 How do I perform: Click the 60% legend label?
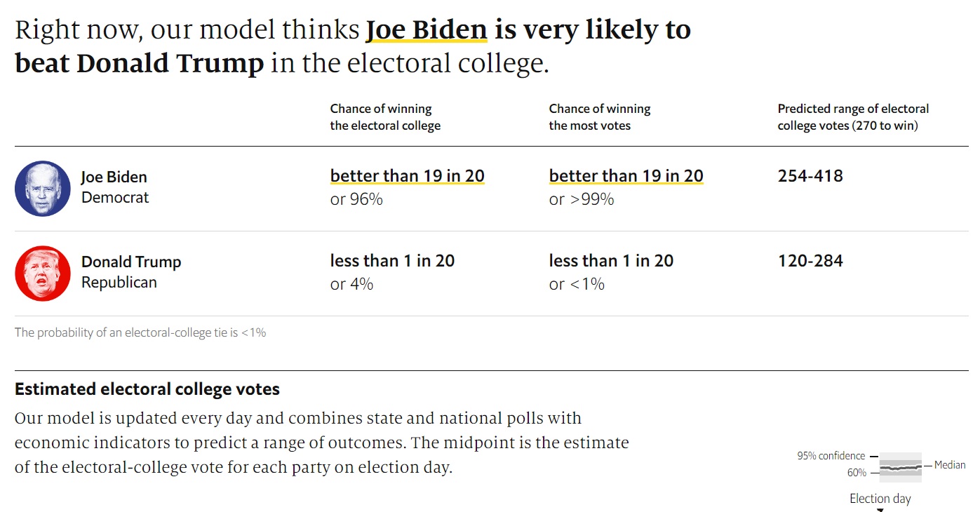pyautogui.click(x=857, y=473)
